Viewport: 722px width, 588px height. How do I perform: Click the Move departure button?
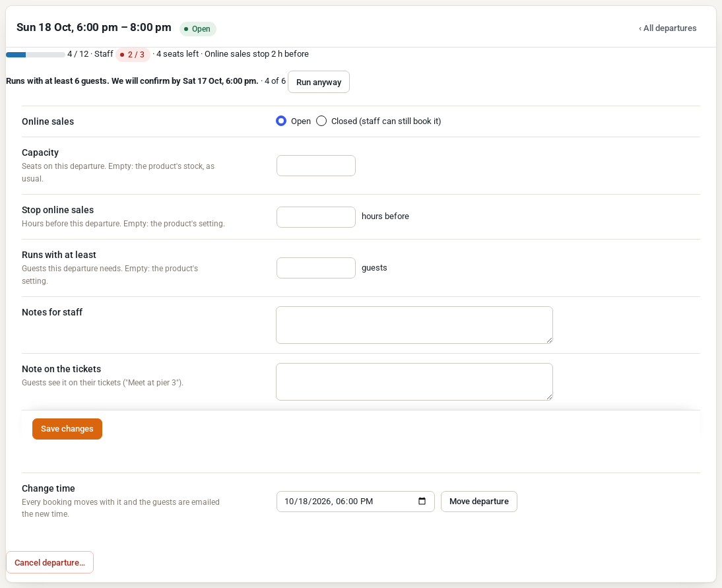479,502
